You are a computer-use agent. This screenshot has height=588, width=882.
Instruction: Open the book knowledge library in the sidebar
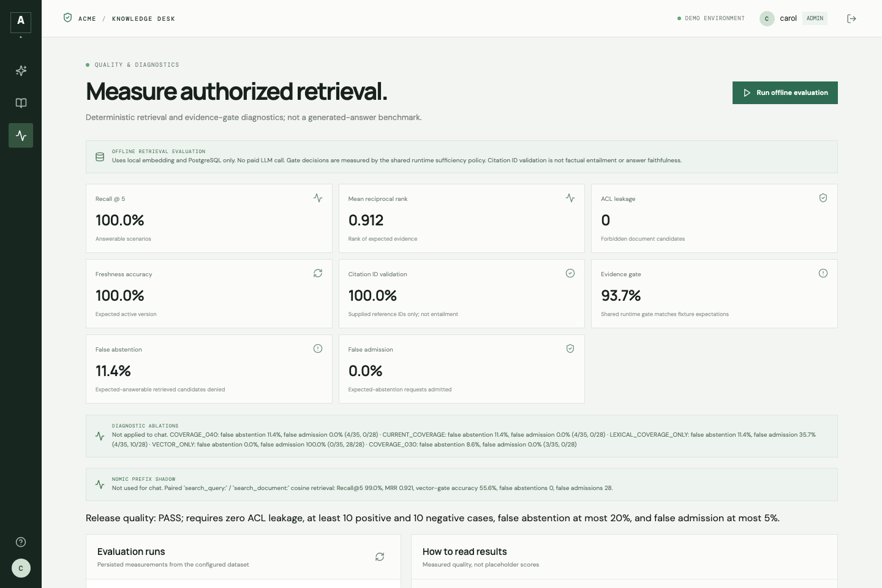21,103
